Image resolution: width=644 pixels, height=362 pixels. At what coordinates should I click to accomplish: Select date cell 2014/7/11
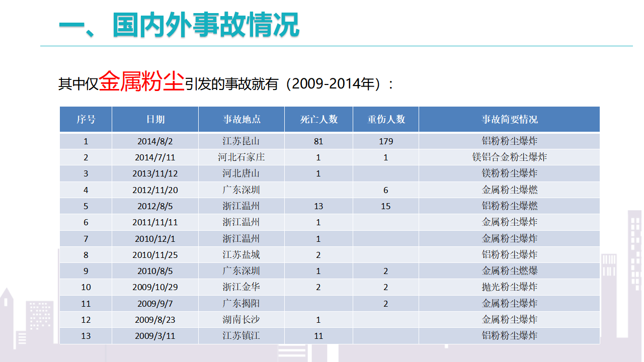155,157
